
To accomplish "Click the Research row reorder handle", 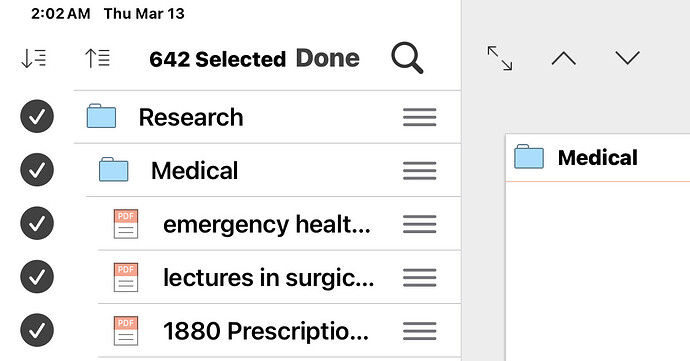I will [419, 117].
